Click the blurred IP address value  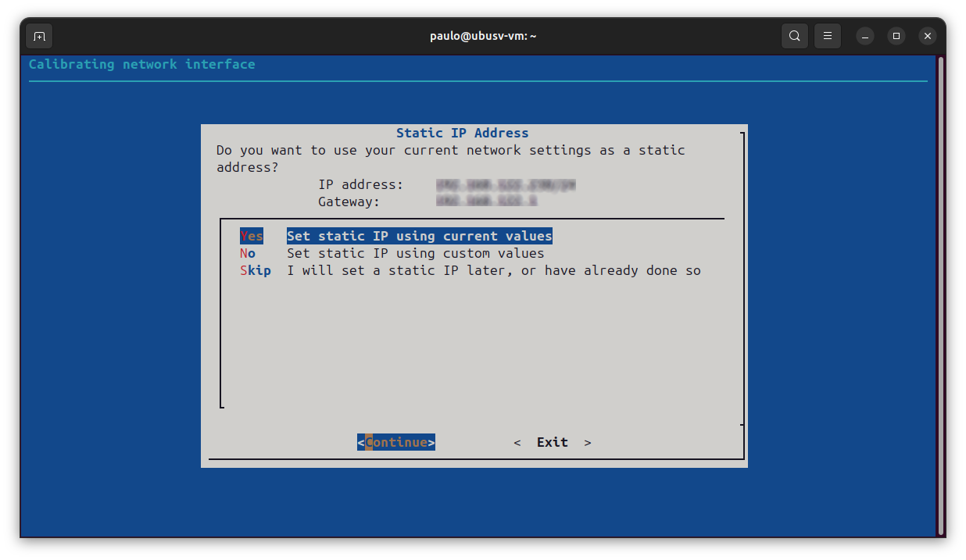(505, 184)
